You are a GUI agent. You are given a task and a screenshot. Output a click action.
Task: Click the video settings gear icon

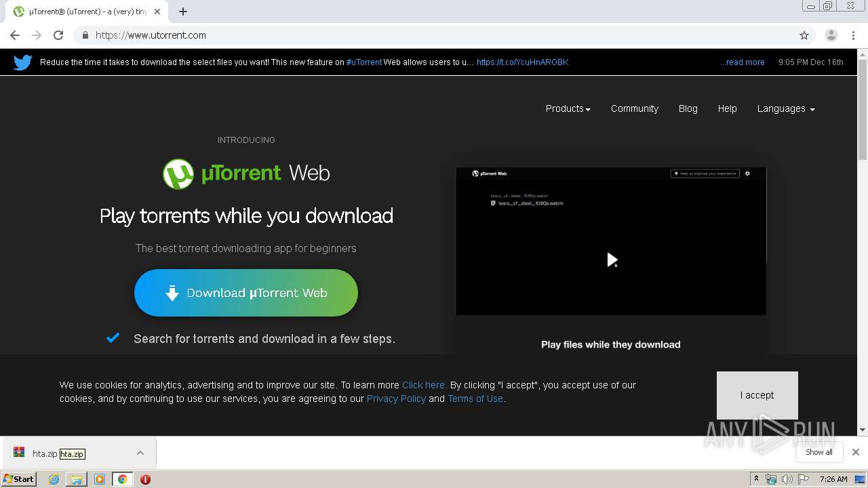[748, 174]
